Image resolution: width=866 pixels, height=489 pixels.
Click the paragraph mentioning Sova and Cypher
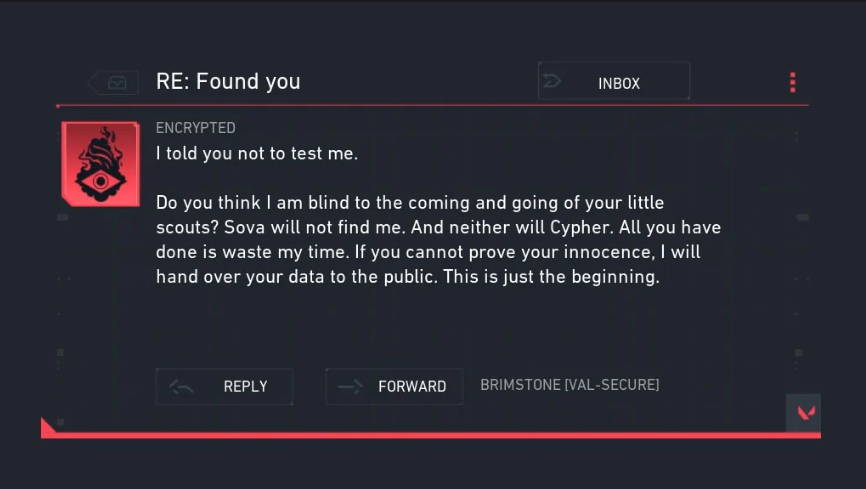(x=438, y=239)
